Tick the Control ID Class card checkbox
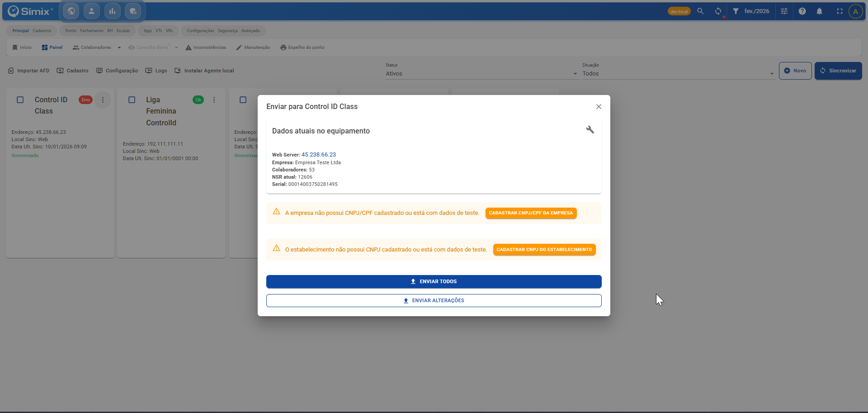Viewport: 868px width, 413px height. (20, 100)
